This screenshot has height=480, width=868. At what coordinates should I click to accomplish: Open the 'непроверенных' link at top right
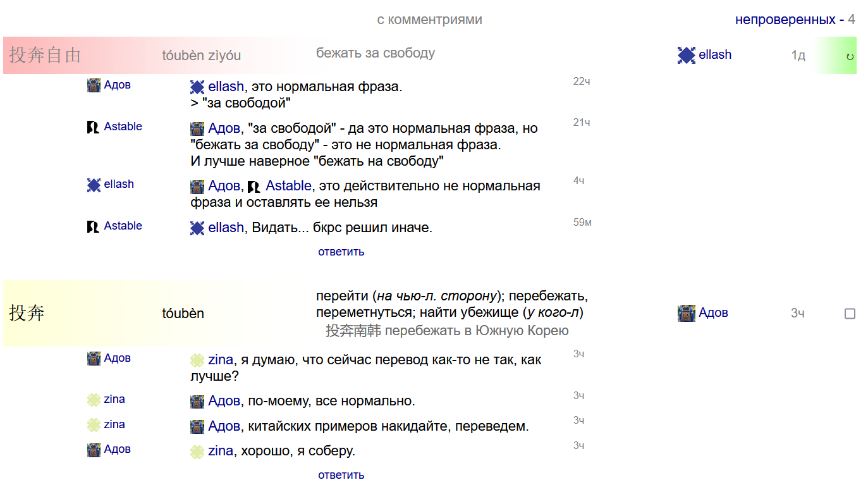(785, 20)
